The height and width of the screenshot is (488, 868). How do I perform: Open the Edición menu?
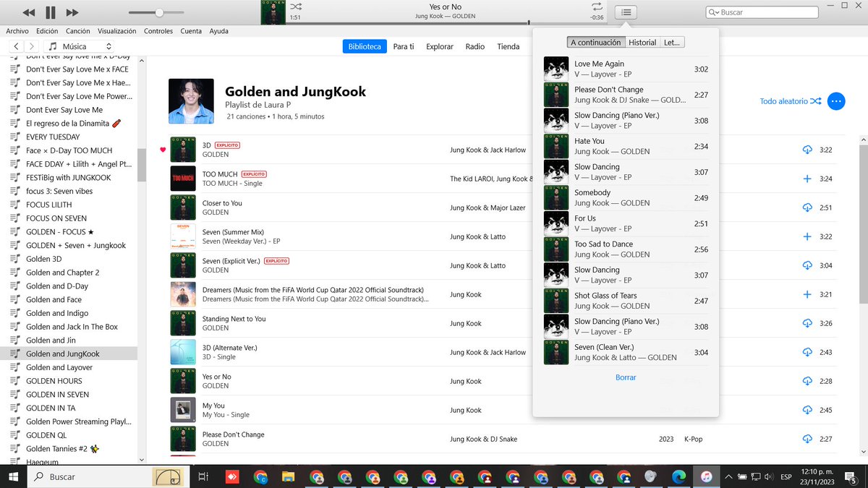(x=47, y=31)
